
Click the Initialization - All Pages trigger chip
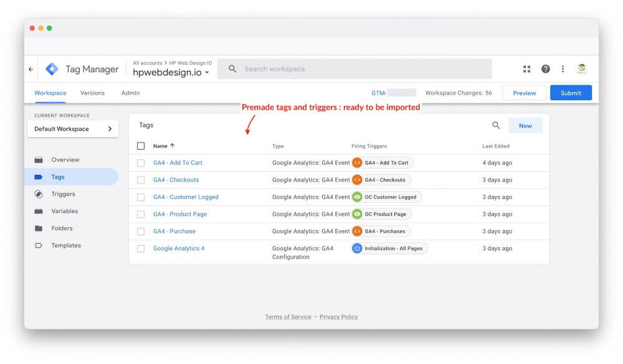click(389, 248)
